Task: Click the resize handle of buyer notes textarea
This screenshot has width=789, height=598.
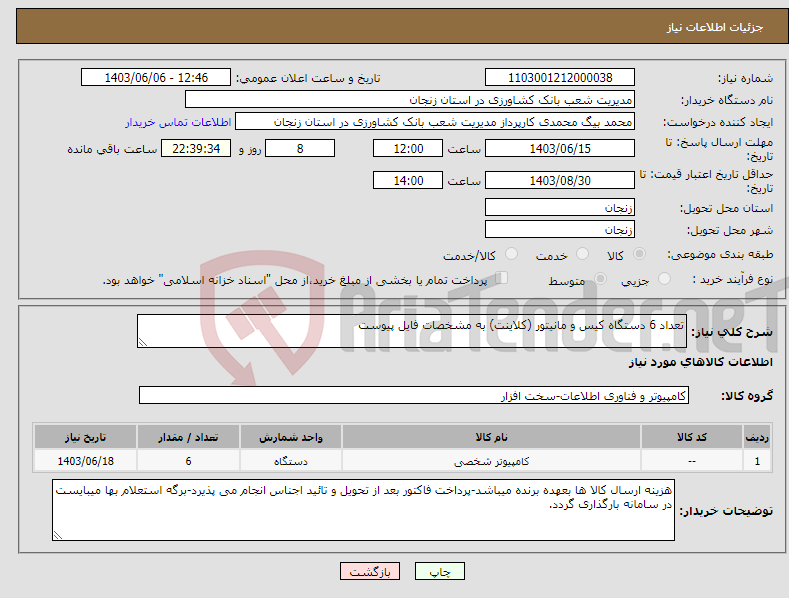Action: [x=58, y=535]
